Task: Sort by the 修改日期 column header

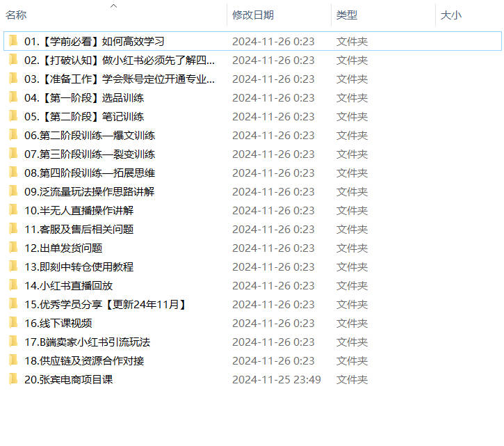Action: [253, 15]
